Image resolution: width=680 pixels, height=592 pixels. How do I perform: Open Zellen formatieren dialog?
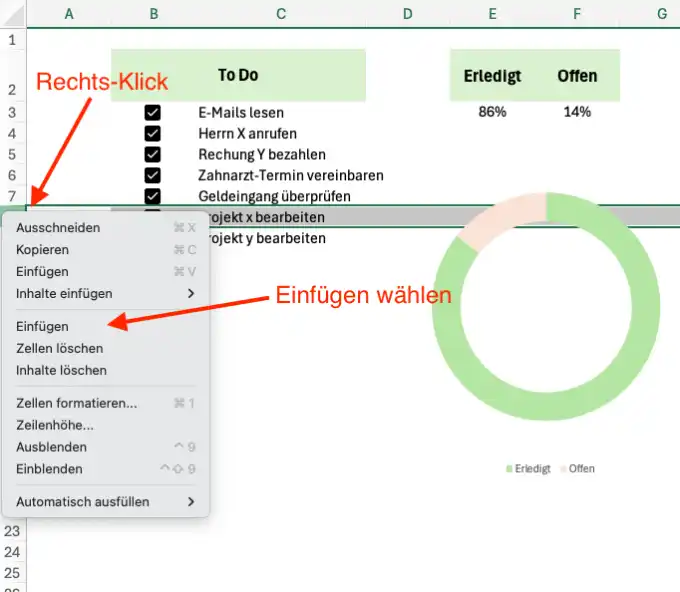105,403
